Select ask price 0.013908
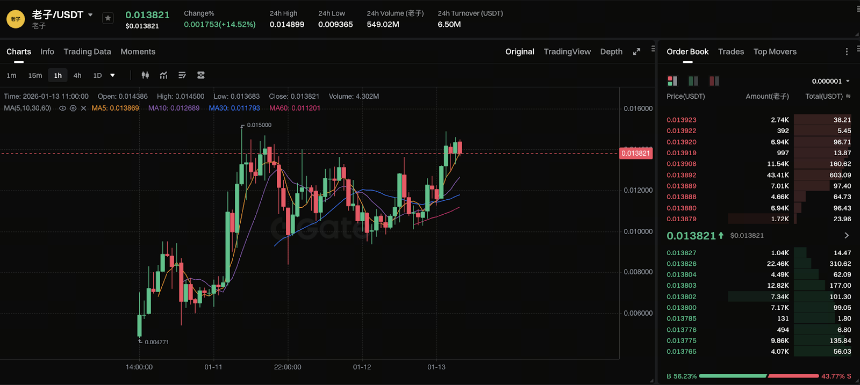 click(x=681, y=164)
